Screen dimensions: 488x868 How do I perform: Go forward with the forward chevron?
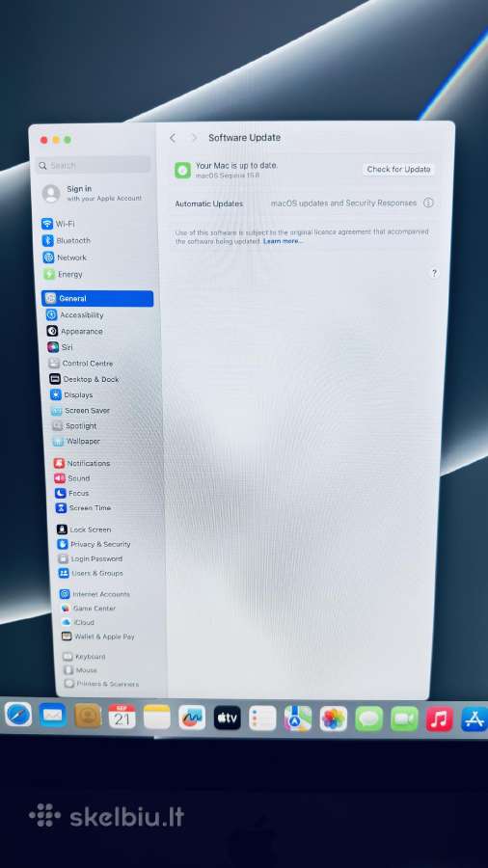point(194,138)
